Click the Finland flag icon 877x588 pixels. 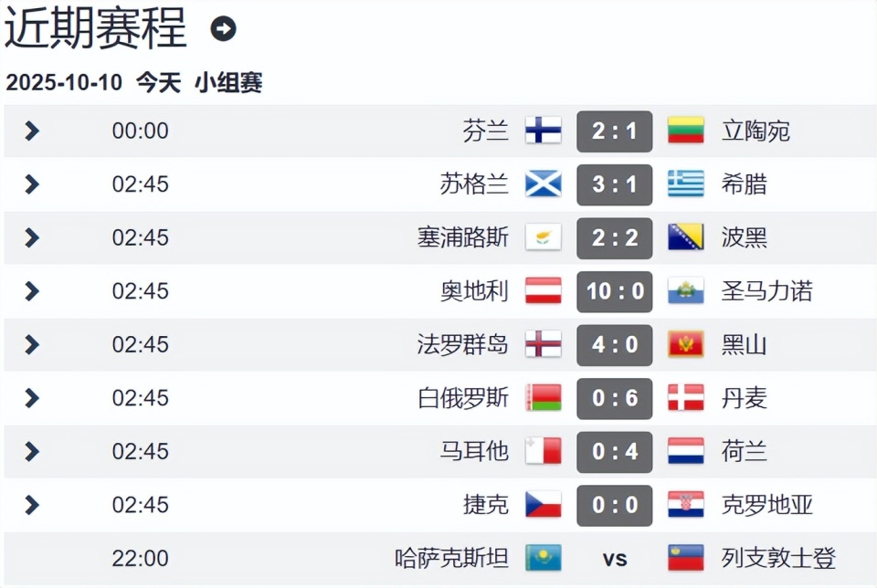tap(543, 131)
